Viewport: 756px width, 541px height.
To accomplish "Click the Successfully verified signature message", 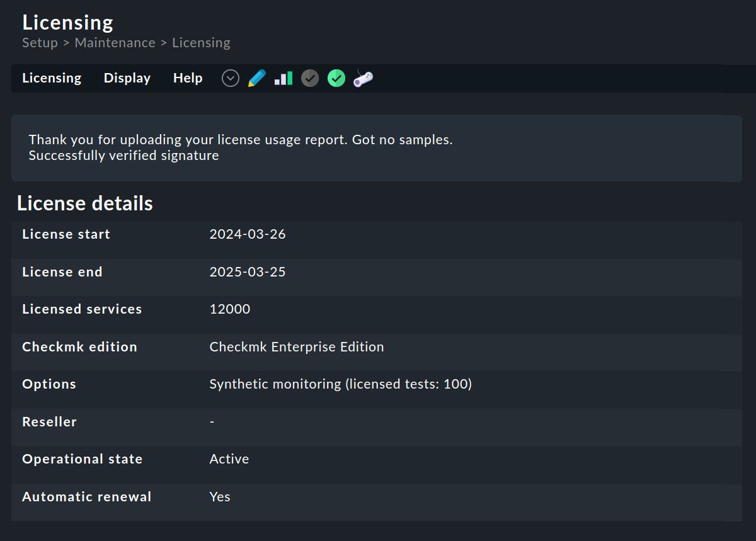I will pyautogui.click(x=124, y=156).
